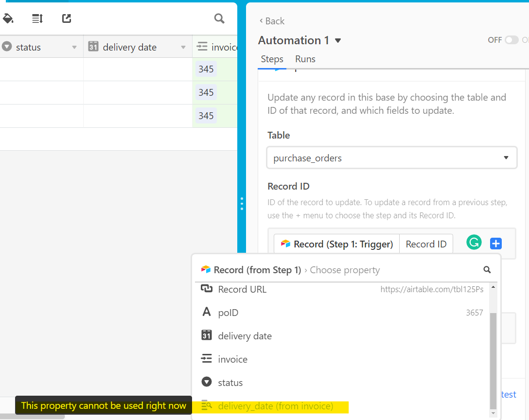
Task: Choose the delivery date property
Action: coord(342,336)
